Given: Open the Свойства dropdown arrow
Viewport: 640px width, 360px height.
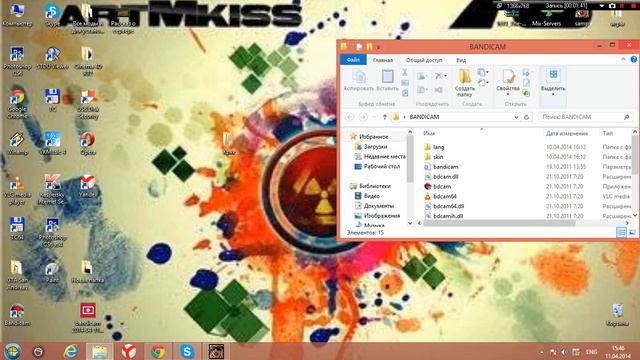Looking at the screenshot, I should 508,95.
